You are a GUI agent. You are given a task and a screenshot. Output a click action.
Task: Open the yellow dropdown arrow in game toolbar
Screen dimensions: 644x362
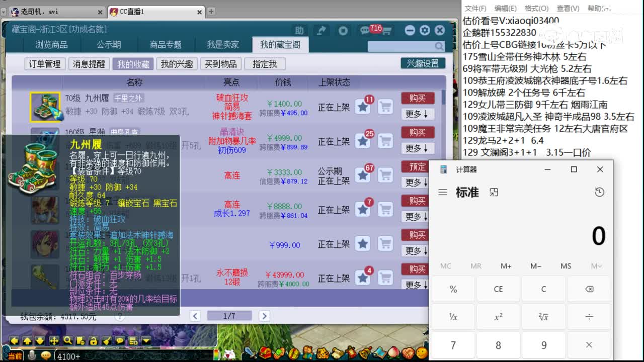coord(146,340)
